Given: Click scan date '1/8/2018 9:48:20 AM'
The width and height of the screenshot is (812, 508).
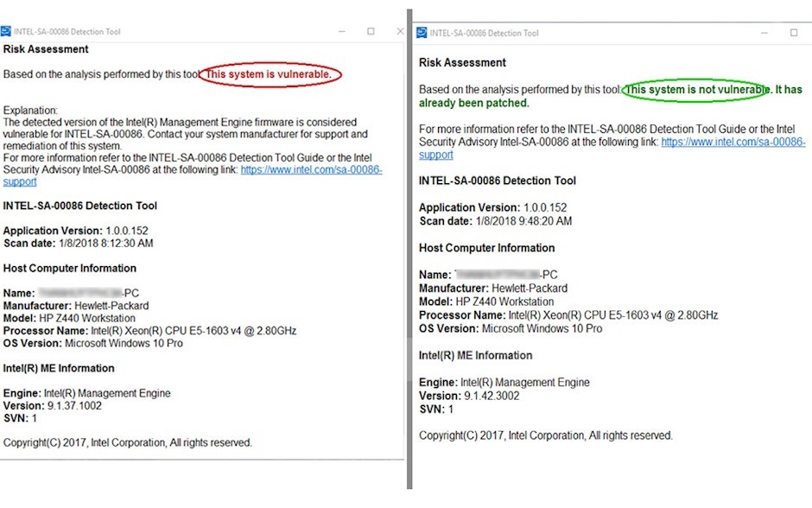Looking at the screenshot, I should pos(524,221).
